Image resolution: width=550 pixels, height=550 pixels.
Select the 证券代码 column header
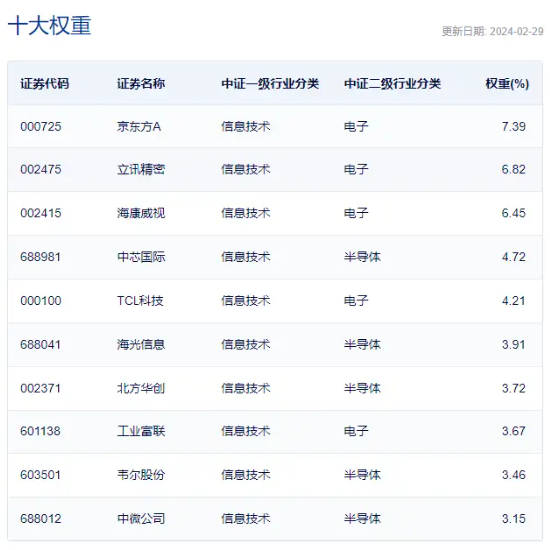pos(45,84)
